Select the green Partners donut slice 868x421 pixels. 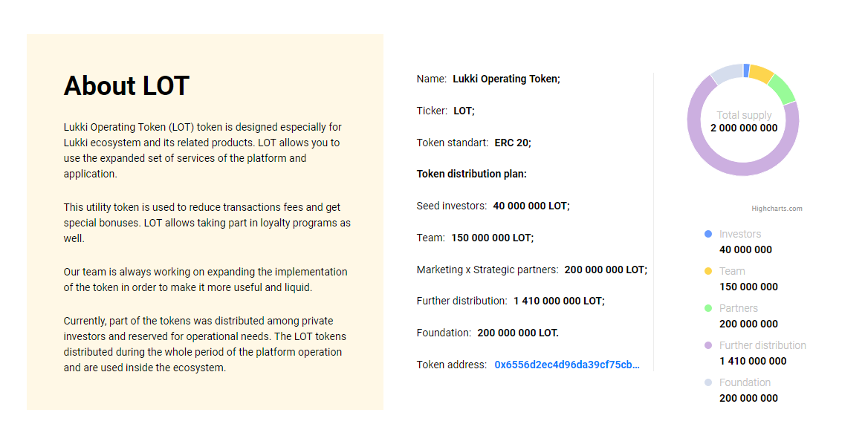(783, 89)
